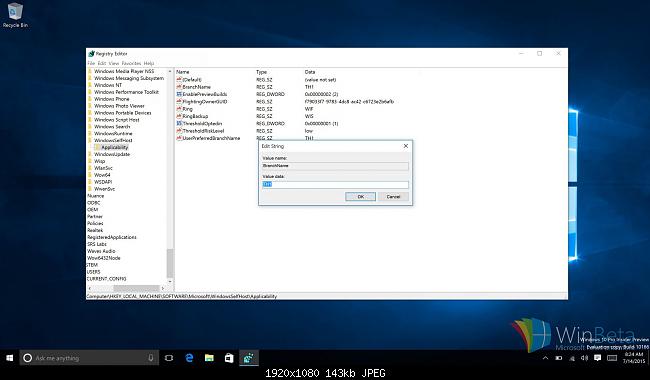Screen dimensions: 650x380
Task: Select 'WindowsSelfHost' tree key
Action: pyautogui.click(x=113, y=140)
